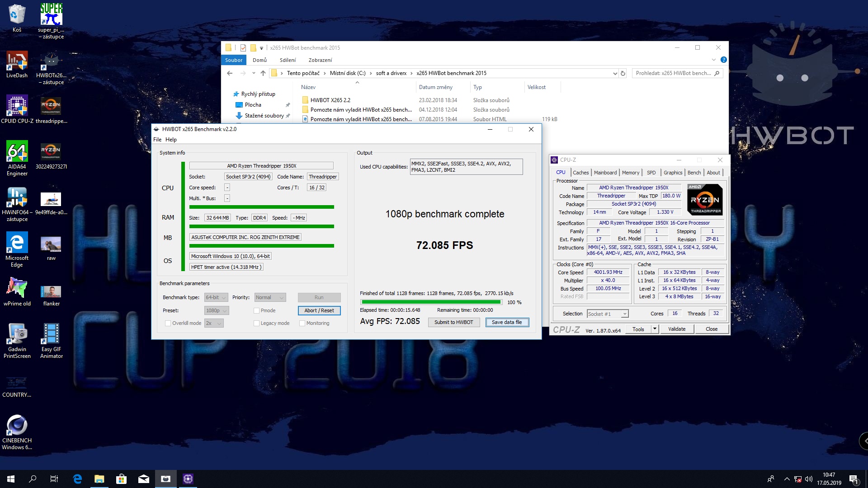868x488 pixels.
Task: Open HWBOTx265 shortcut desktop icon
Action: (x=51, y=68)
